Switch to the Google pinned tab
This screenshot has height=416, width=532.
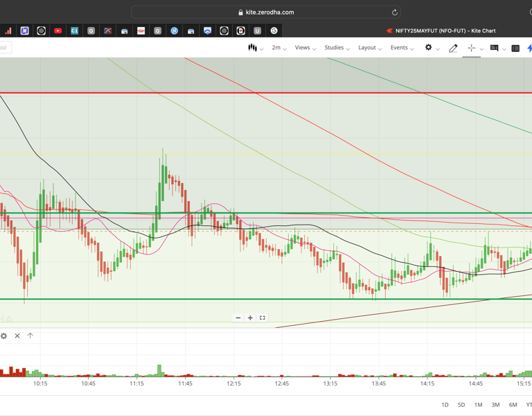pos(274,31)
